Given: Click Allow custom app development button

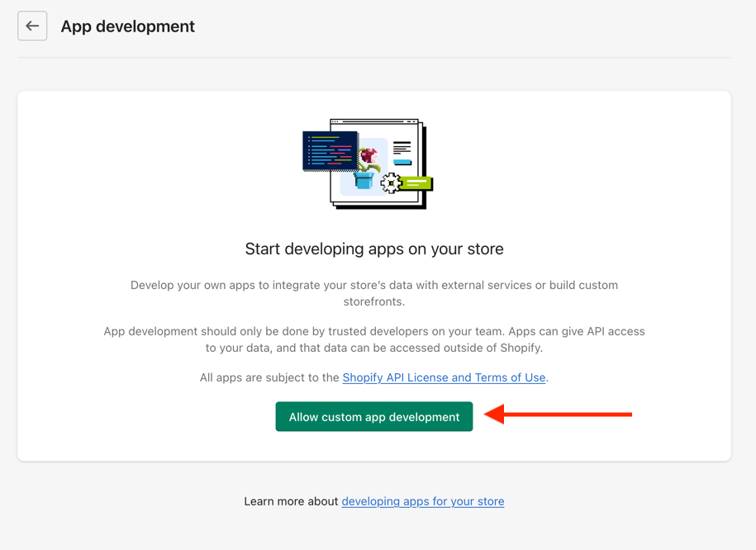Looking at the screenshot, I should pyautogui.click(x=374, y=416).
